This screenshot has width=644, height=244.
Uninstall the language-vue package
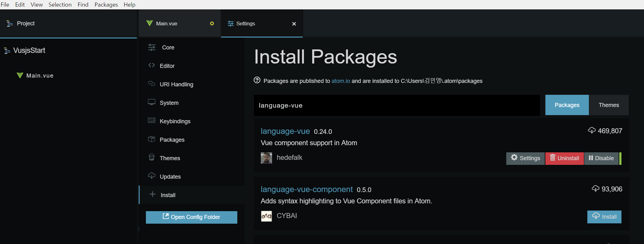564,158
